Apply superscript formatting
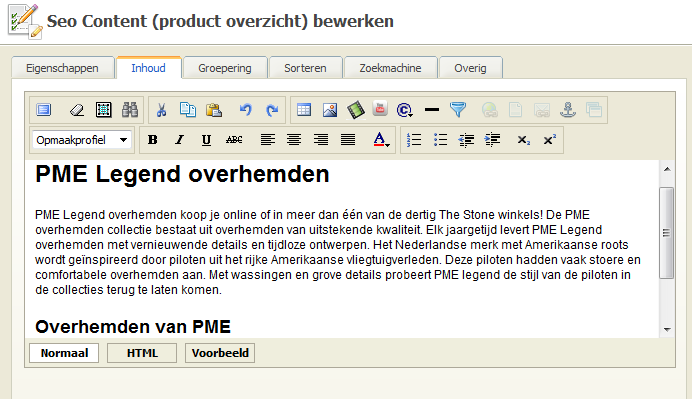Image resolution: width=692 pixels, height=399 pixels. [x=549, y=140]
